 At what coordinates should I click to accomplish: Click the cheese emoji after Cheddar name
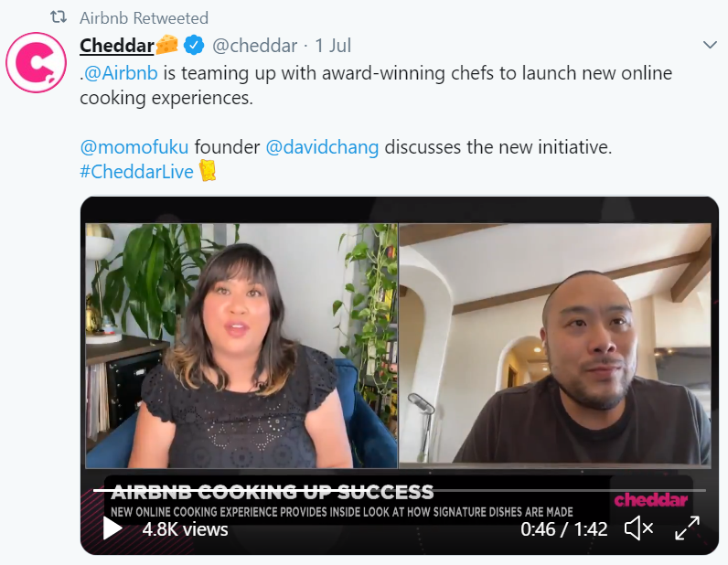coord(167,44)
